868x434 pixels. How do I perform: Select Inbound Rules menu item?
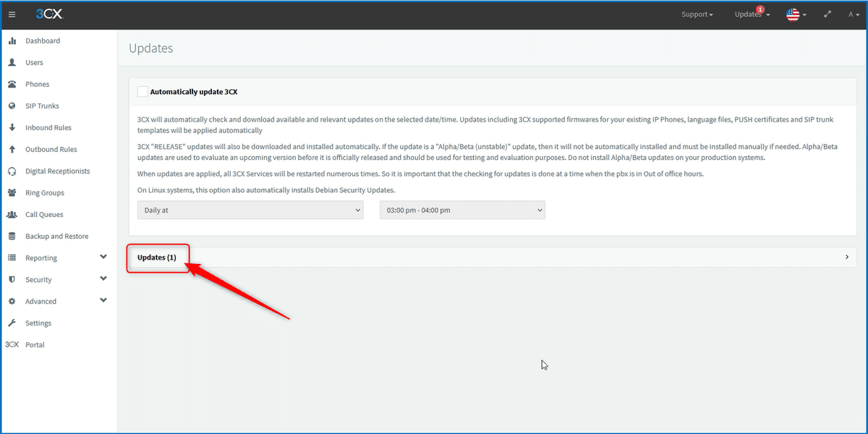coord(48,127)
